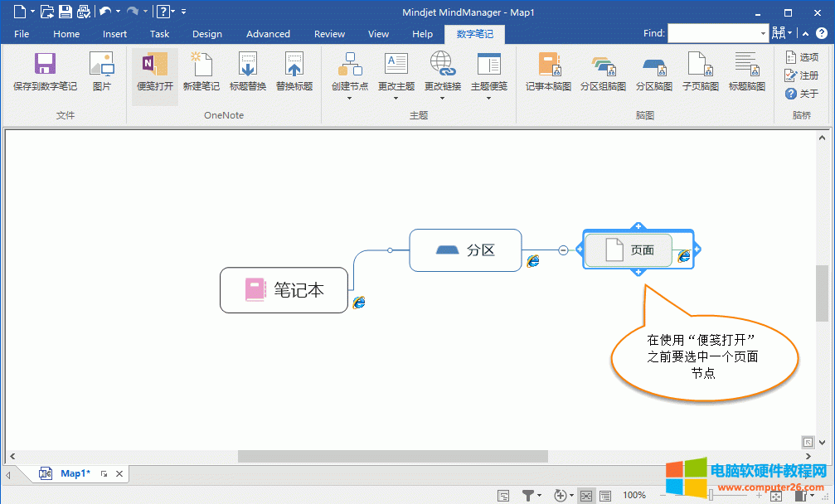Select the 标题脑图 tool
This screenshot has width=835, height=504.
click(x=745, y=75)
